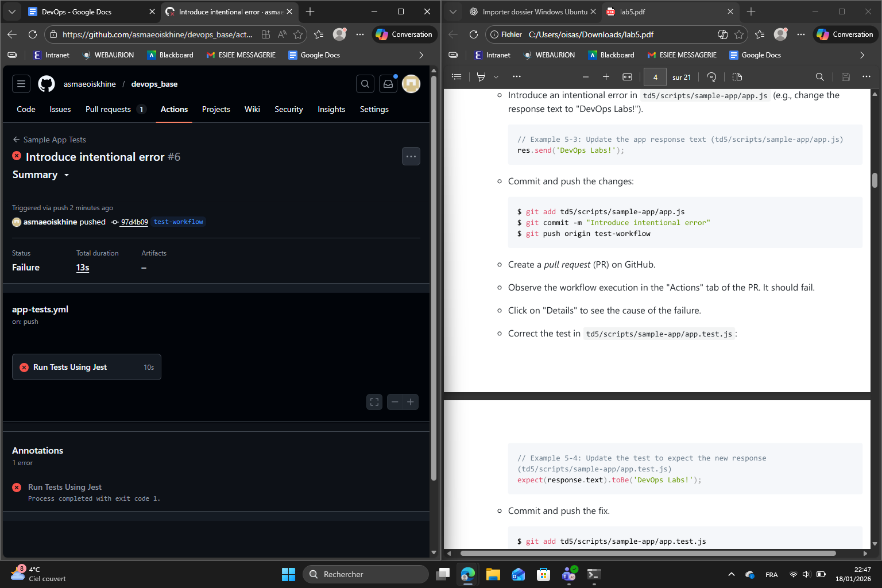Expand the highlighter tool chevron in PDF

[496, 76]
